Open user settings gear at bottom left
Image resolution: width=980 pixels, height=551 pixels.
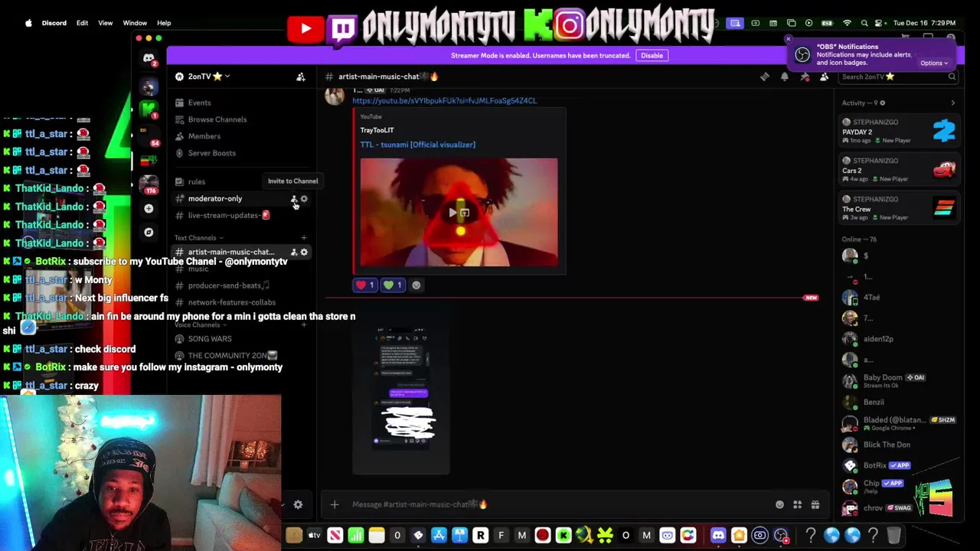pos(298,504)
